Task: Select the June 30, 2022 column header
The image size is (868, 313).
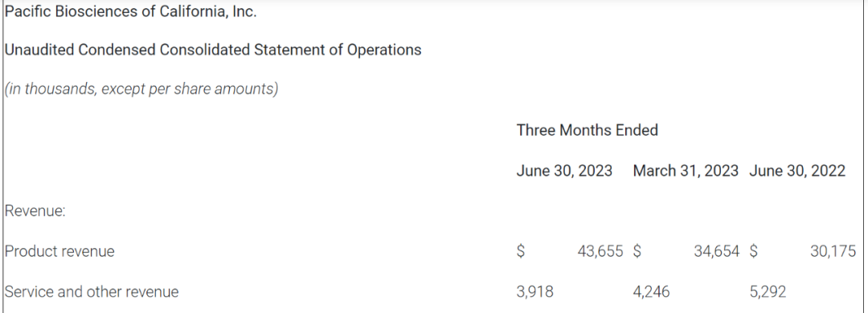Action: 797,171
